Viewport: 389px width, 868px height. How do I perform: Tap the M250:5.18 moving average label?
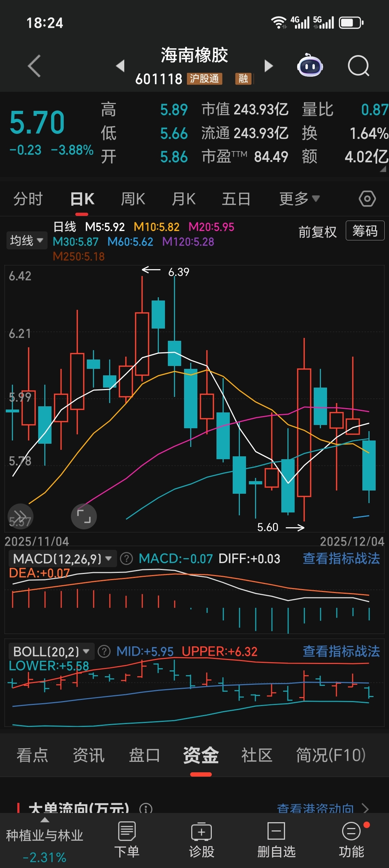(x=79, y=257)
